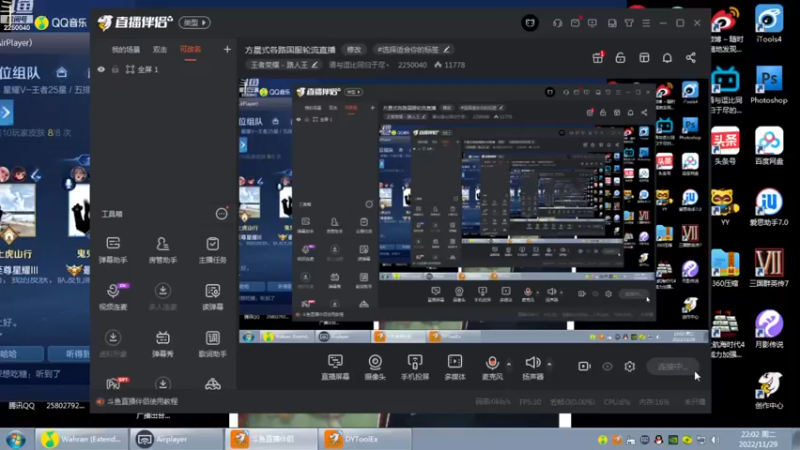
Task: Open iTools4 desktop shortcut
Action: (768, 23)
